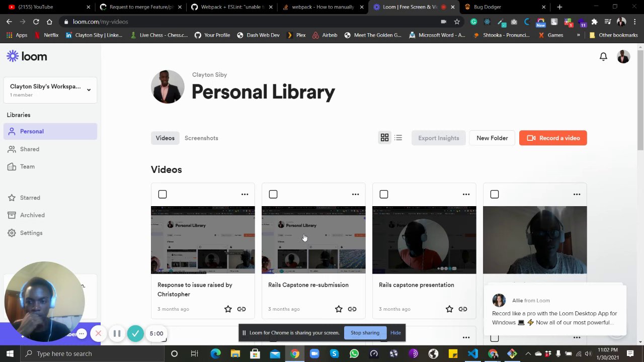The image size is (644, 362).
Task: Finish recording with green checkmark
Action: [135, 333]
